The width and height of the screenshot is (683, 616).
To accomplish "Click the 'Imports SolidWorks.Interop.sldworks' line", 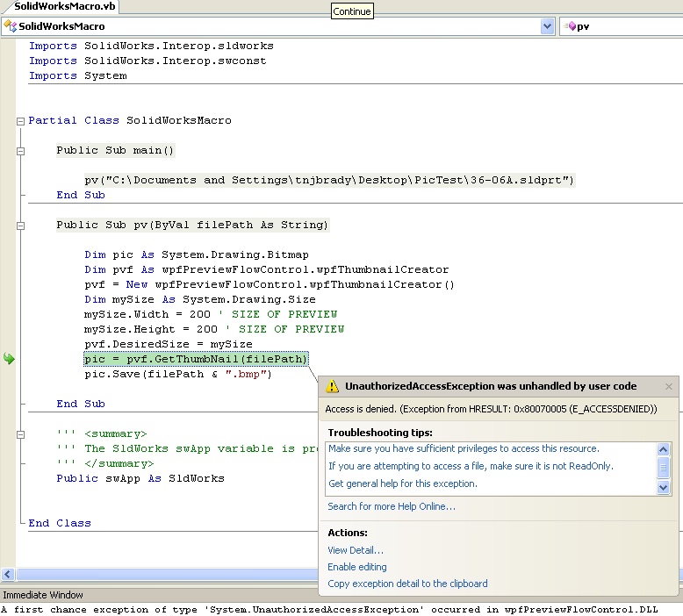I will coord(151,47).
